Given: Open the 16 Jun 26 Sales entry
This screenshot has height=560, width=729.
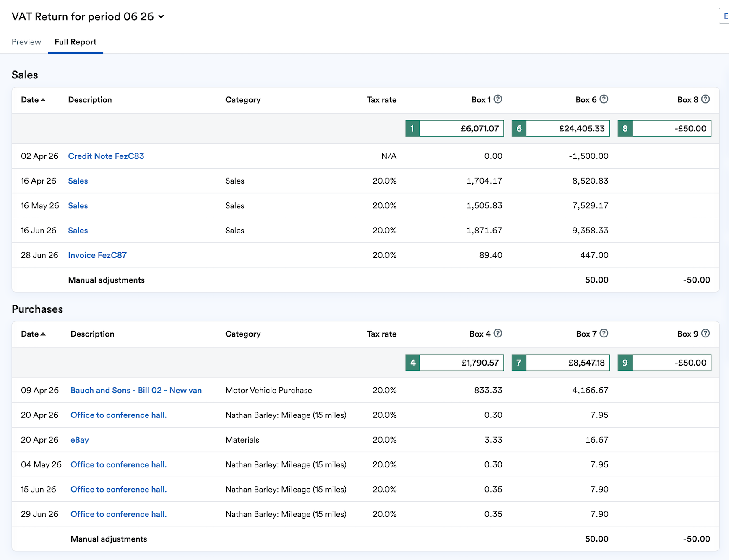Looking at the screenshot, I should click(78, 230).
